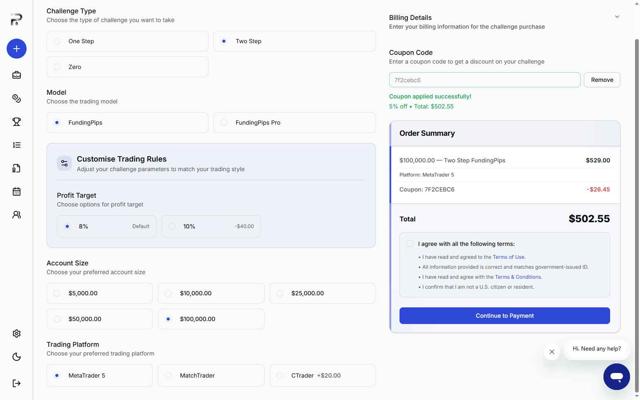Choose the $10,000.00 account size

coord(211,293)
